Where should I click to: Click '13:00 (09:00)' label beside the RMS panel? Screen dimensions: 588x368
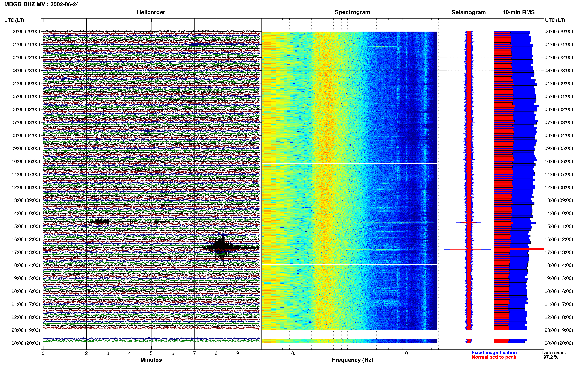(559, 200)
